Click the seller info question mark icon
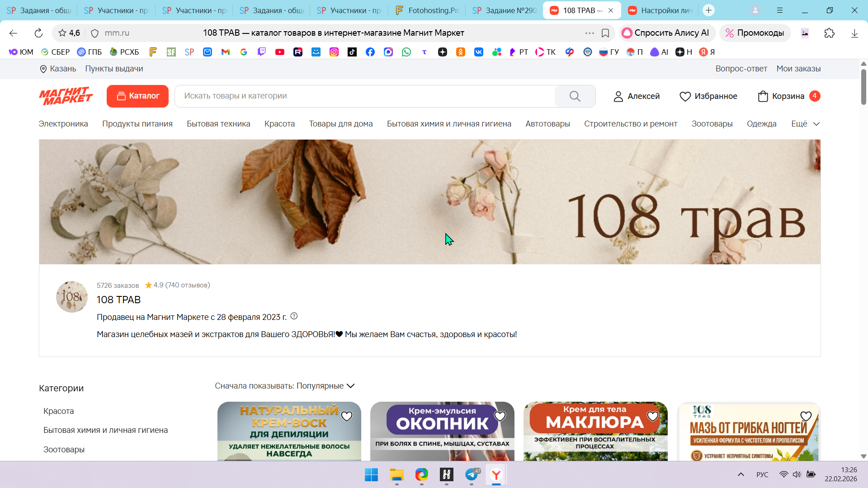 294,316
